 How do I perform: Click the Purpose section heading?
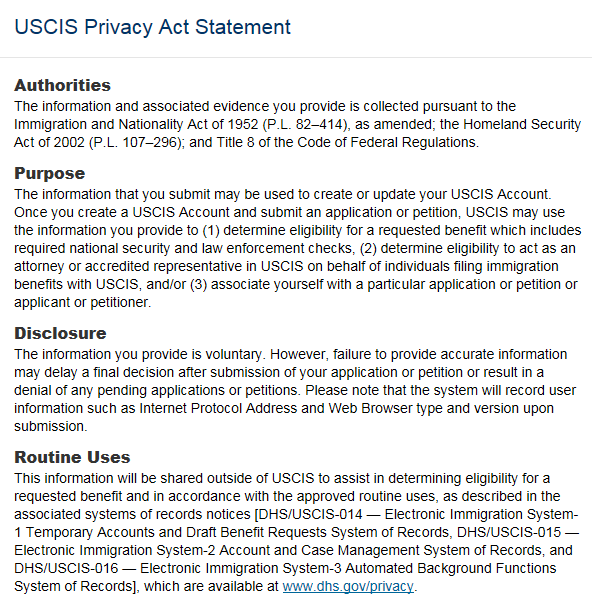click(50, 173)
